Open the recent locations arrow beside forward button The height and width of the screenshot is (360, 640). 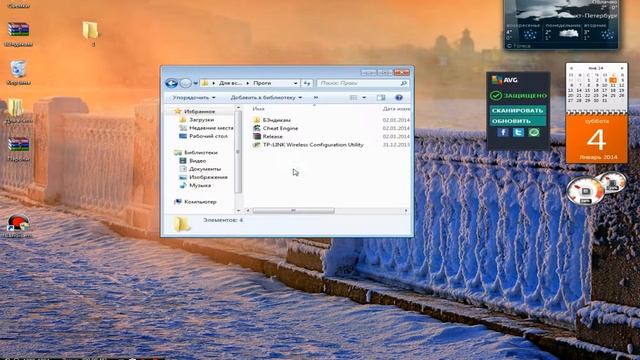pos(196,83)
